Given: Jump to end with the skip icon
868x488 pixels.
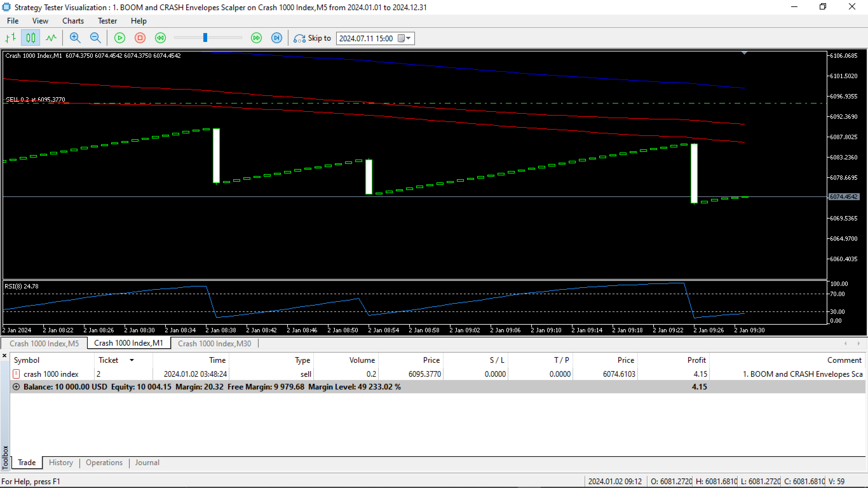Looking at the screenshot, I should tap(276, 38).
